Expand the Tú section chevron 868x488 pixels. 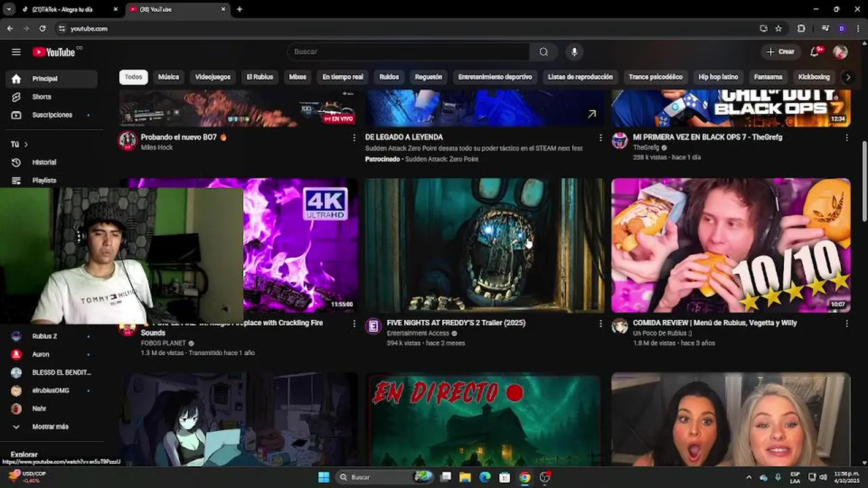pos(26,144)
